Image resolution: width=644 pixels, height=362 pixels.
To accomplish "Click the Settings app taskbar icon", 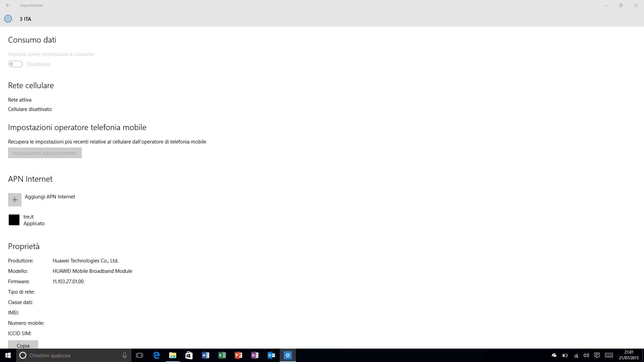I will pyautogui.click(x=288, y=355).
